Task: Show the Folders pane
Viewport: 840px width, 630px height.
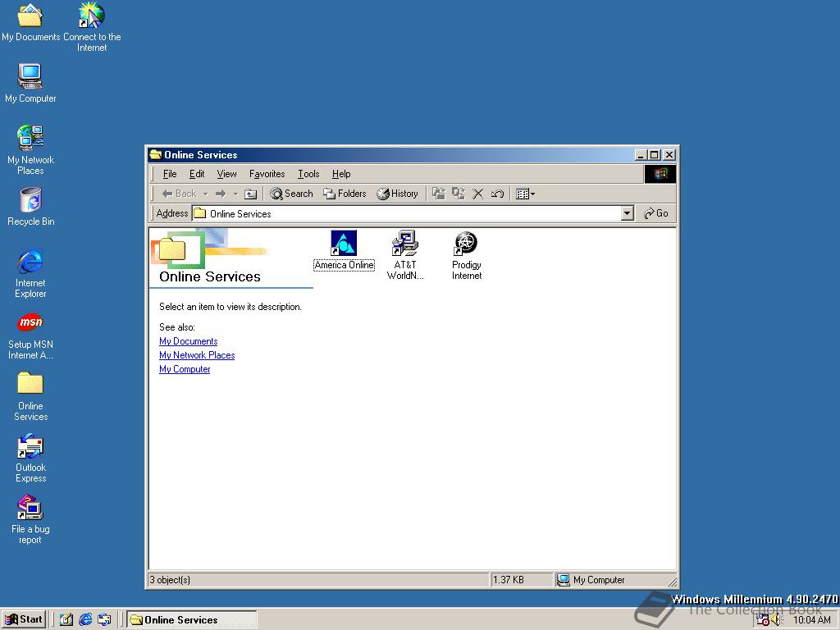Action: pyautogui.click(x=345, y=194)
